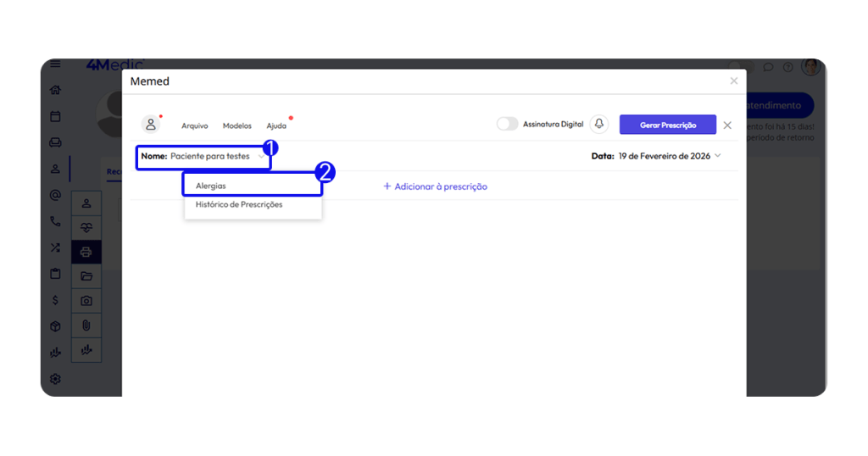Click the Gerar Prescrição button
The height and width of the screenshot is (456, 868).
(667, 125)
